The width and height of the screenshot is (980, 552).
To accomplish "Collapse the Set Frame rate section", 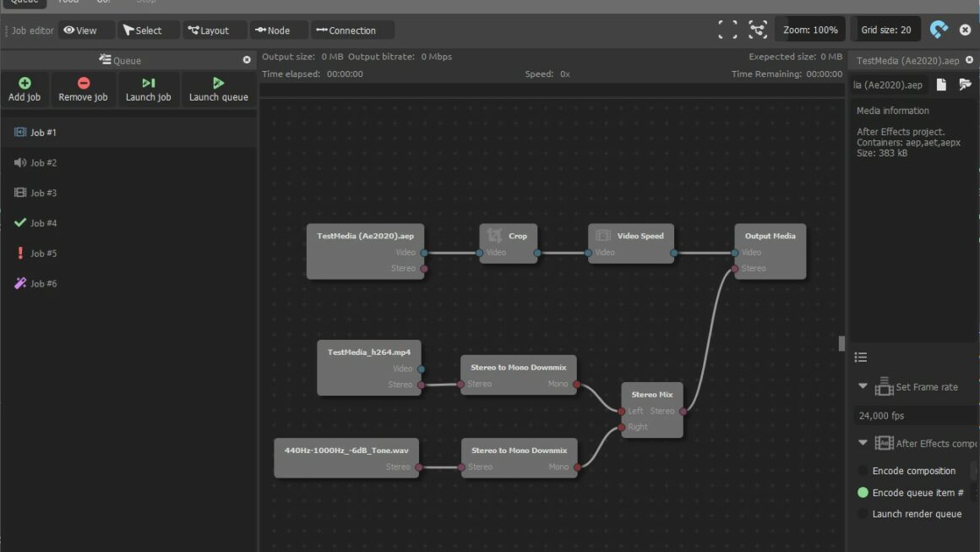I will point(863,386).
